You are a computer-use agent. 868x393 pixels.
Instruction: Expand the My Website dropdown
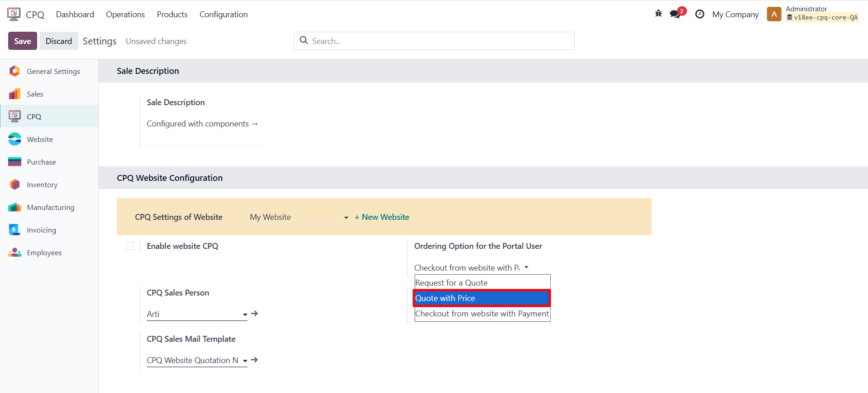coord(299,217)
